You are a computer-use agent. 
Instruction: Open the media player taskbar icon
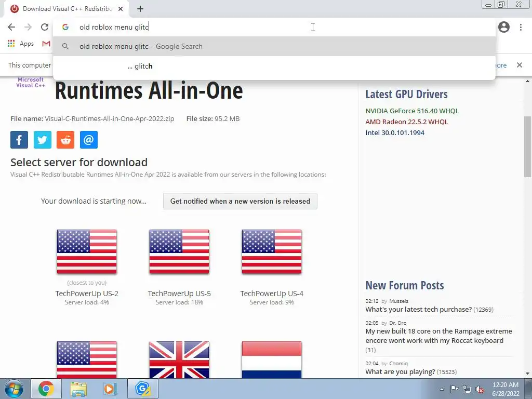[x=110, y=389]
